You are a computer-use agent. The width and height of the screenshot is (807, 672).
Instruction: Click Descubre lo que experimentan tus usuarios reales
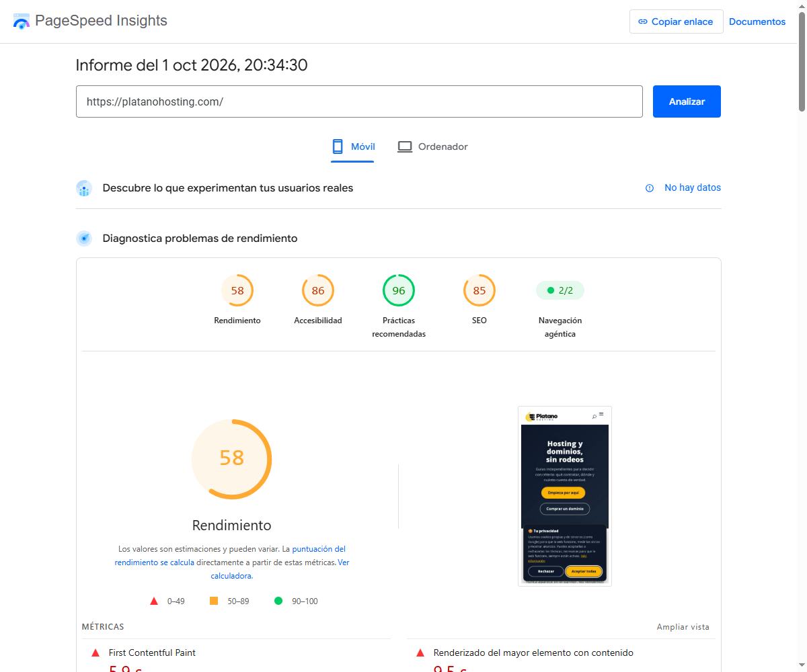(228, 188)
